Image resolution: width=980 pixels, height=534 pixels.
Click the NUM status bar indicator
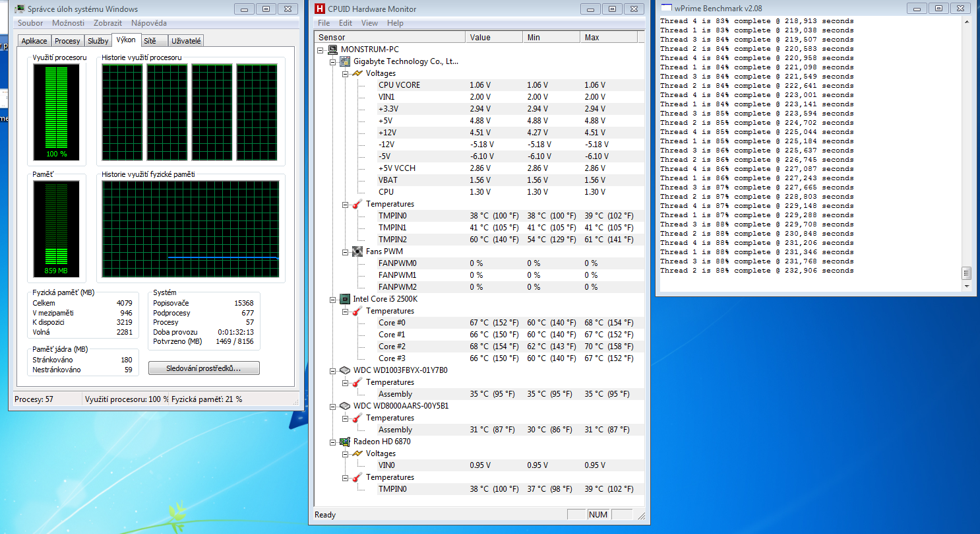coord(597,515)
